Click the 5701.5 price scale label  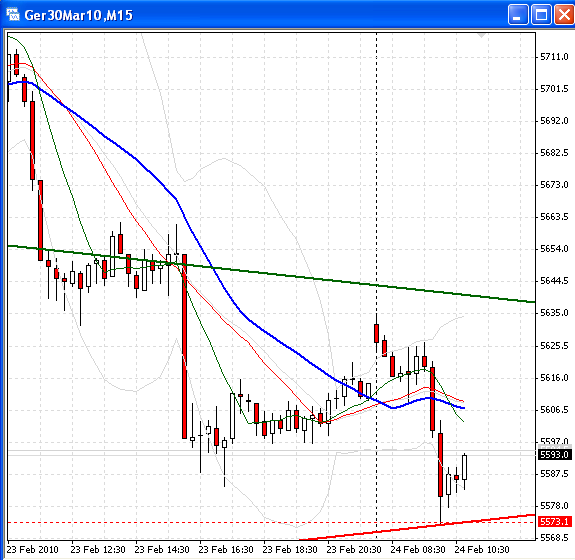click(554, 89)
